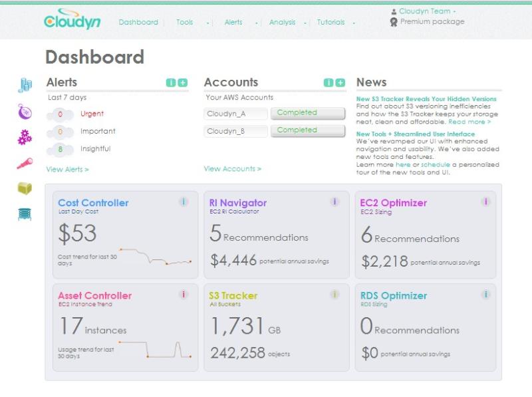Open New S3 Tracker Reveals Hidden Versions headline
This screenshot has height=397, width=532.
(426, 99)
